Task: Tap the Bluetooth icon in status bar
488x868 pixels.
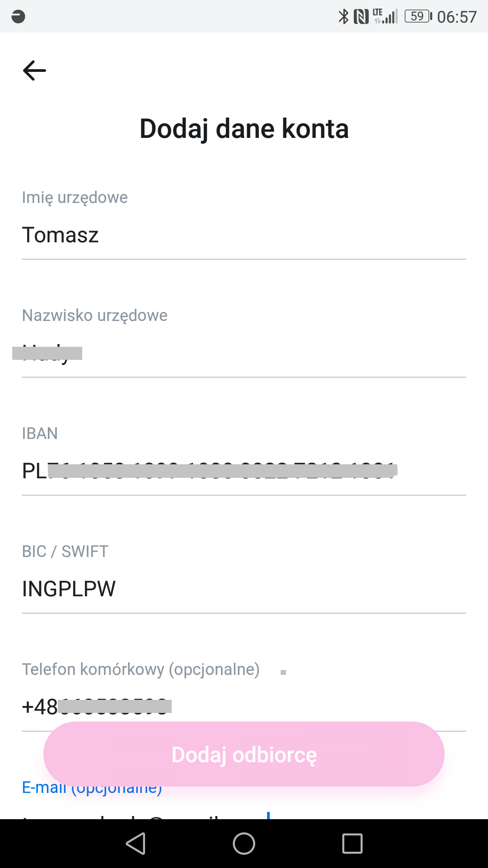Action: (x=343, y=16)
